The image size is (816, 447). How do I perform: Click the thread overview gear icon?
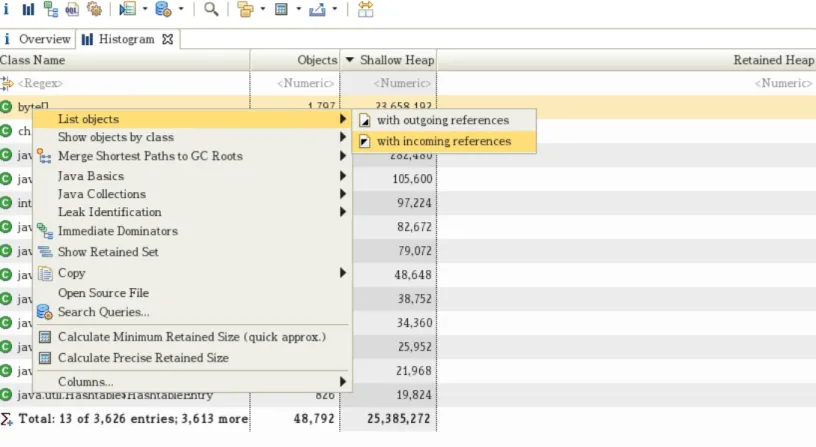pos(94,9)
